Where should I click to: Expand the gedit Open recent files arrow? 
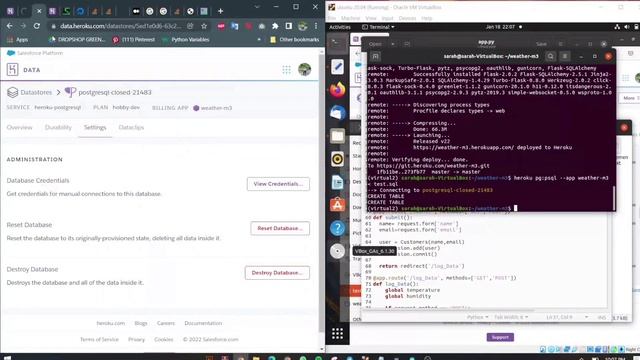coord(393,44)
